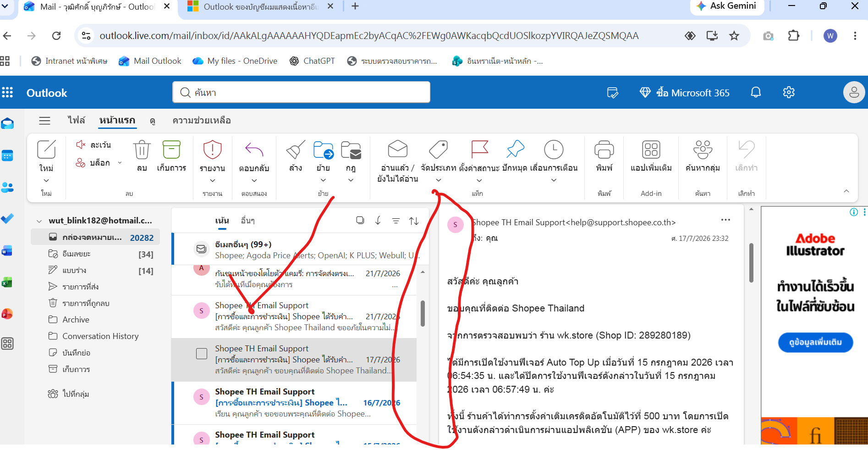Collapse the ribbon with the chevron
The width and height of the screenshot is (868, 450).
(846, 191)
